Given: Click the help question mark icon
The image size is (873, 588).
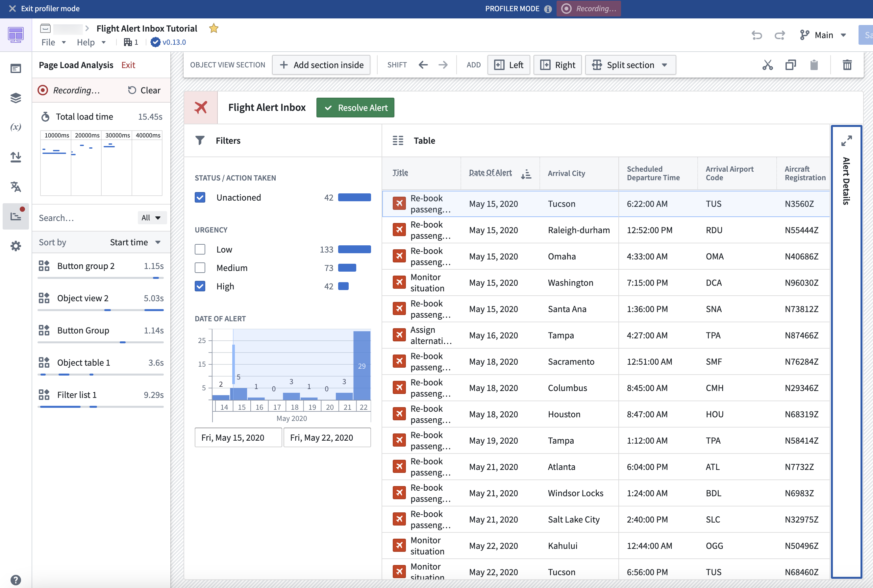Looking at the screenshot, I should [x=16, y=580].
